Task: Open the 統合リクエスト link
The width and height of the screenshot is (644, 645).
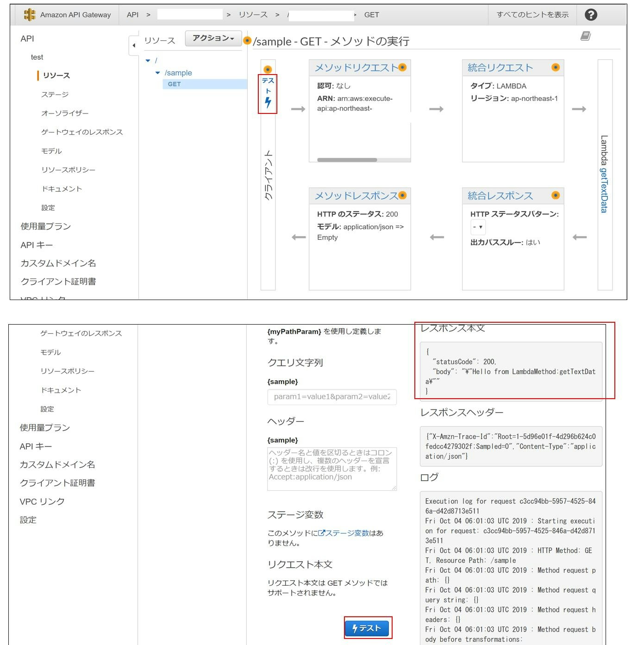Action: tap(500, 68)
